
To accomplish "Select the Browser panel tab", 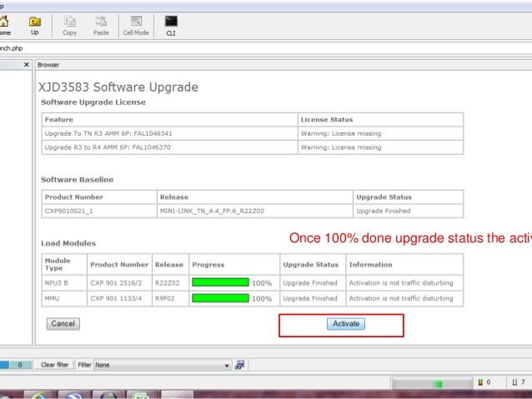I will (48, 64).
